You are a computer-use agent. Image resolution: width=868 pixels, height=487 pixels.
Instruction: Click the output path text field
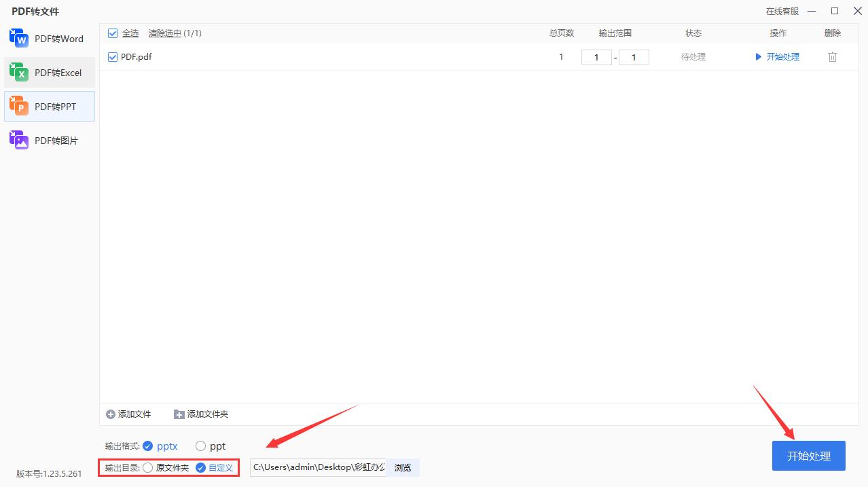pos(318,468)
